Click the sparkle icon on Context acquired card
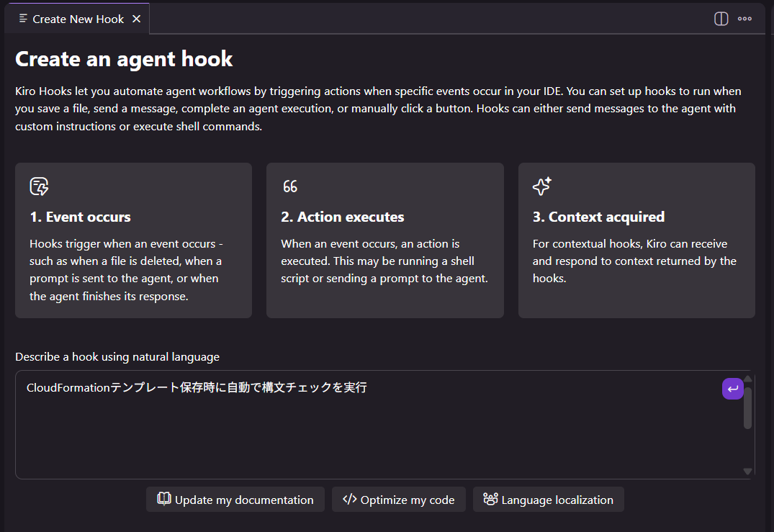The image size is (774, 532). [x=541, y=186]
